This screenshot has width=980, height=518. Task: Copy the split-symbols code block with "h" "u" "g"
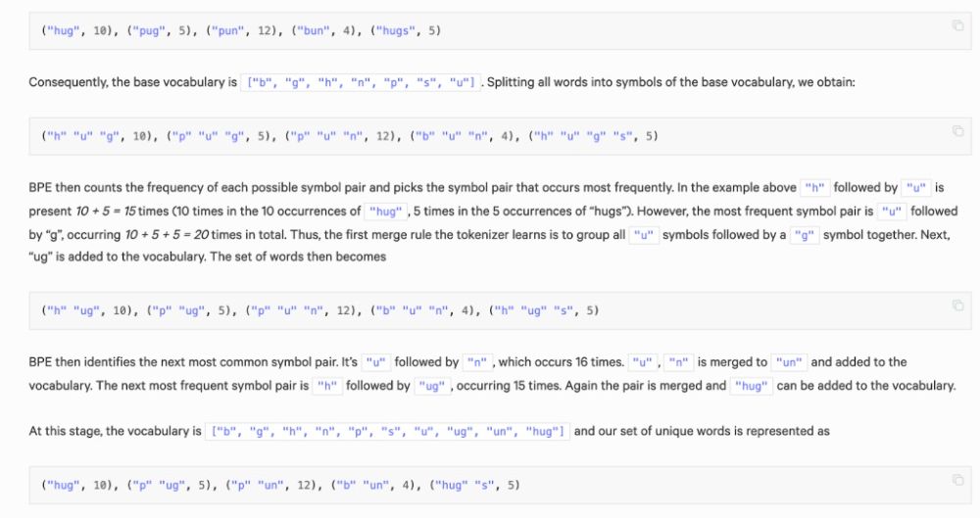coord(957,131)
